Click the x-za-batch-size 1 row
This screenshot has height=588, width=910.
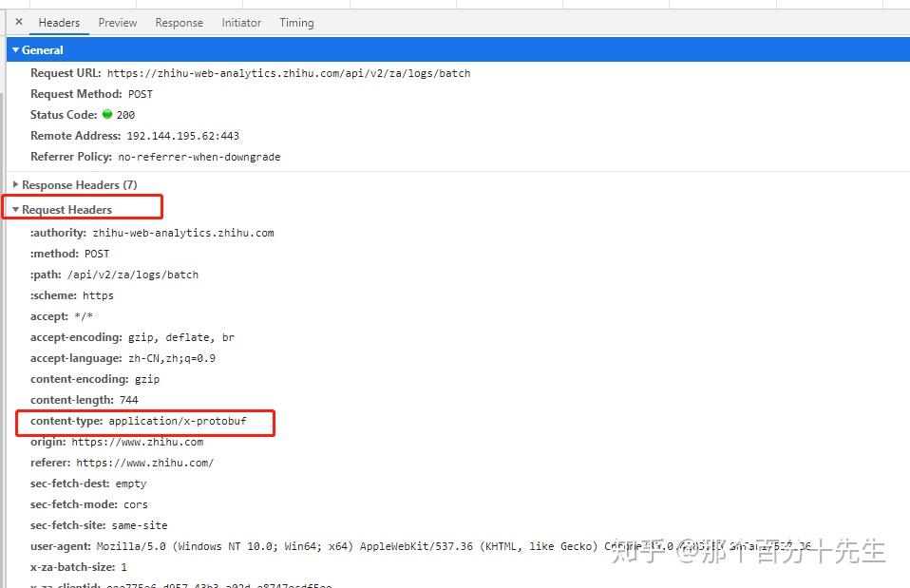[x=79, y=567]
